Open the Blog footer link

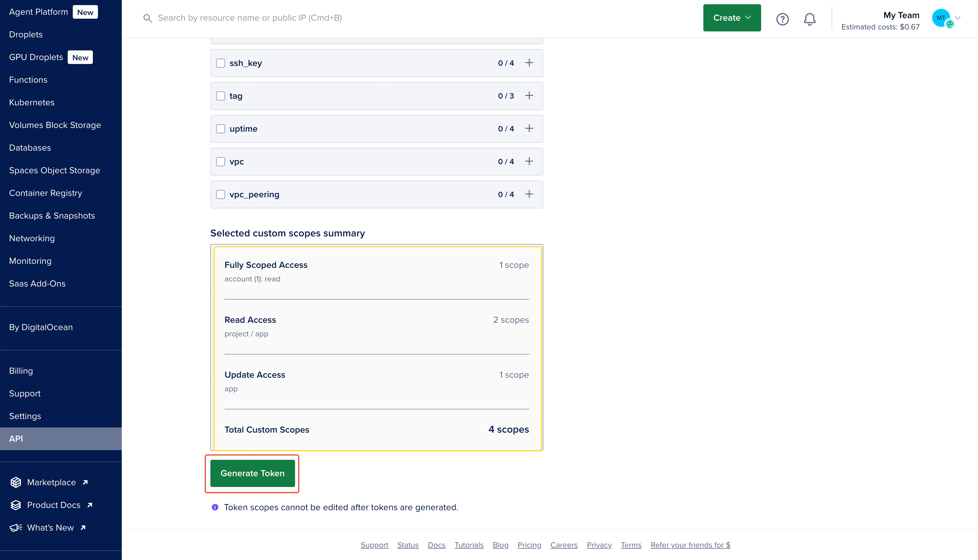click(x=500, y=545)
